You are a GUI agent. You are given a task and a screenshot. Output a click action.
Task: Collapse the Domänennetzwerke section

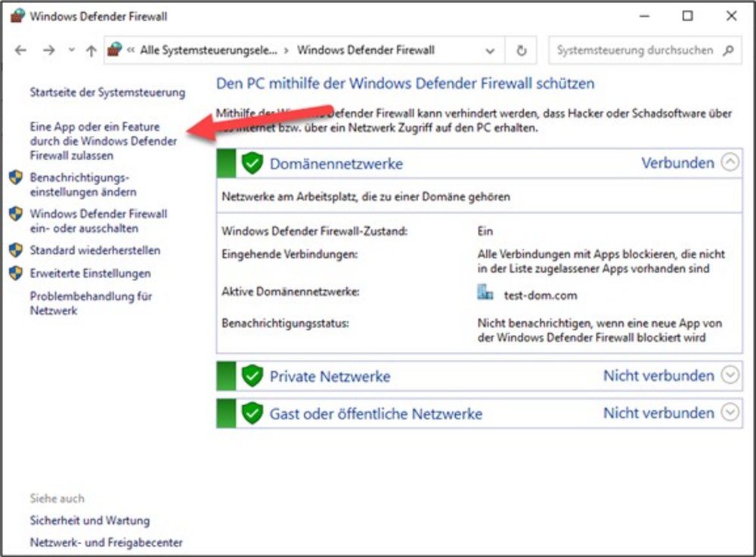(730, 162)
